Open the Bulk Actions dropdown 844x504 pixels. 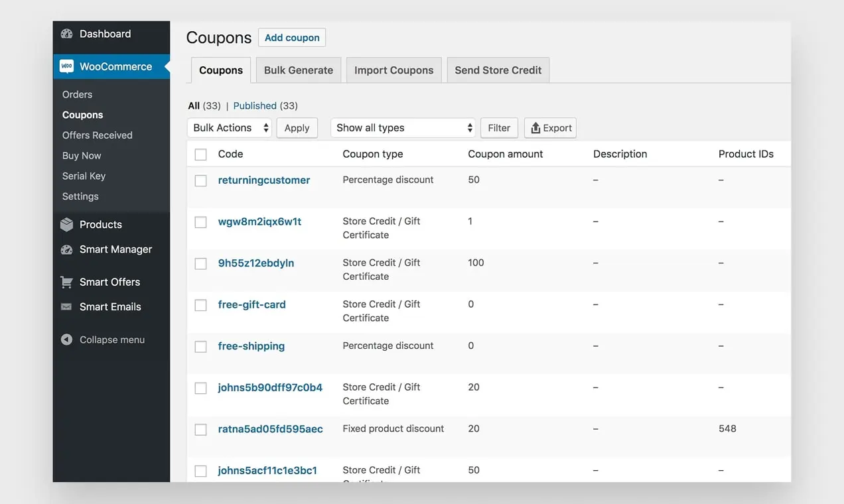pos(230,128)
